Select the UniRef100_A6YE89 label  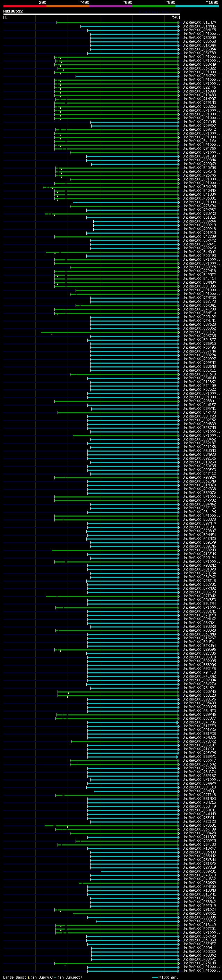pyautogui.click(x=199, y=53)
